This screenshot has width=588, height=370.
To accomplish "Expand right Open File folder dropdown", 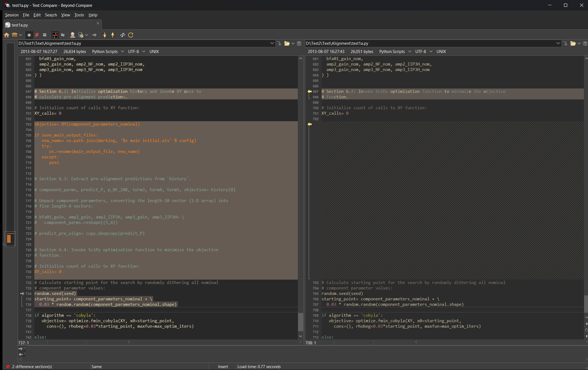I will (579, 43).
